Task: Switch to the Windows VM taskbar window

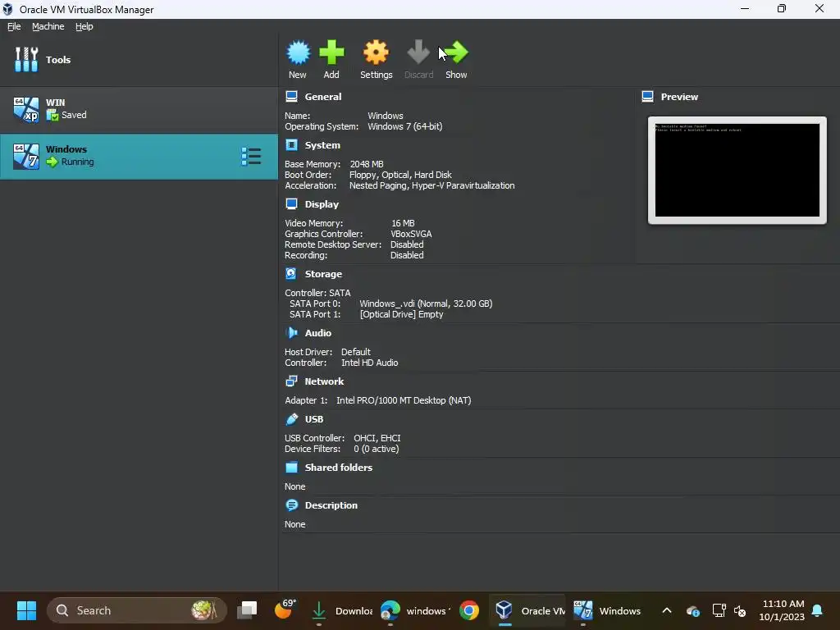Action: (608, 610)
